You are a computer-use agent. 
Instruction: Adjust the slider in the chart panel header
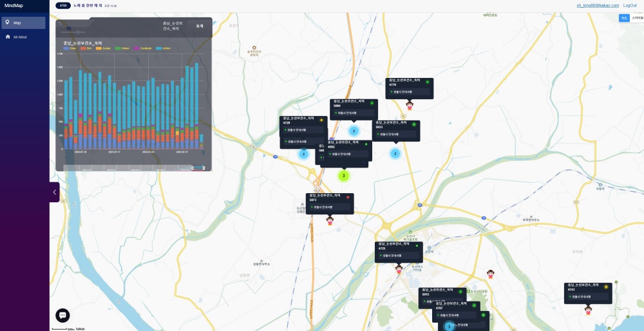coord(73,32)
